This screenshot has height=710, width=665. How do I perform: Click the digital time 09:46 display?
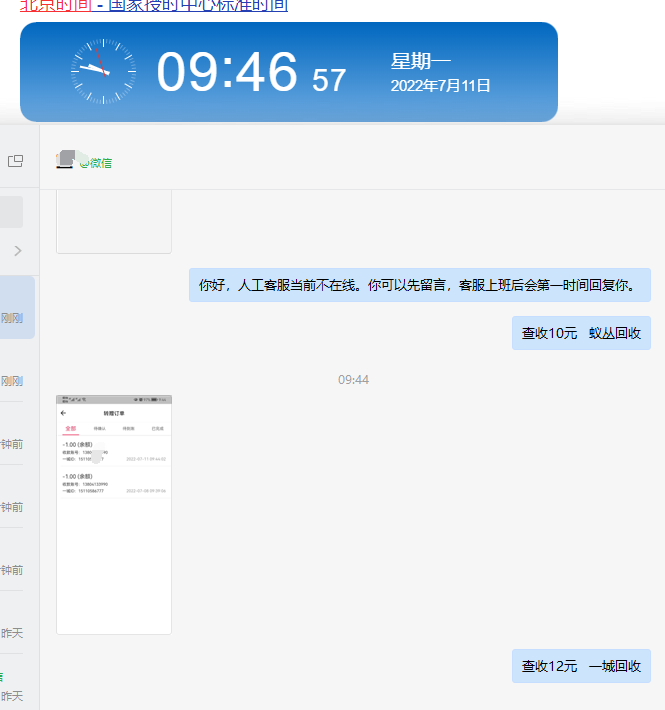click(x=227, y=72)
